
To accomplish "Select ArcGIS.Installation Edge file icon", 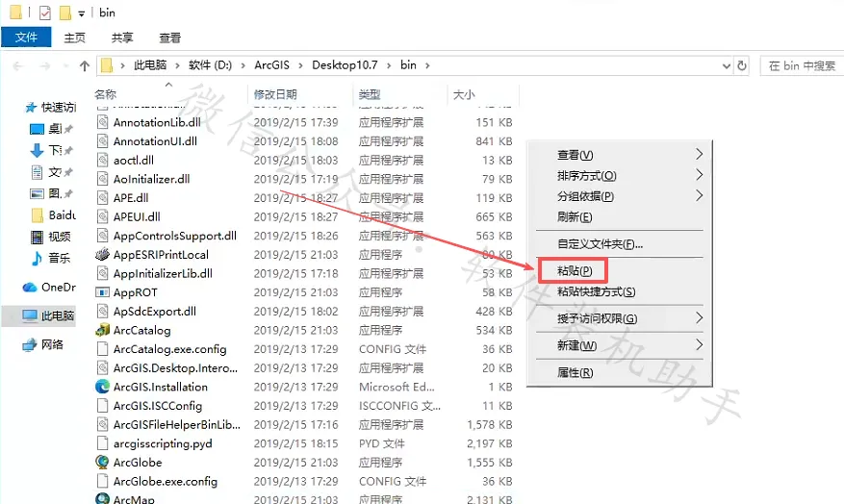I will point(102,387).
